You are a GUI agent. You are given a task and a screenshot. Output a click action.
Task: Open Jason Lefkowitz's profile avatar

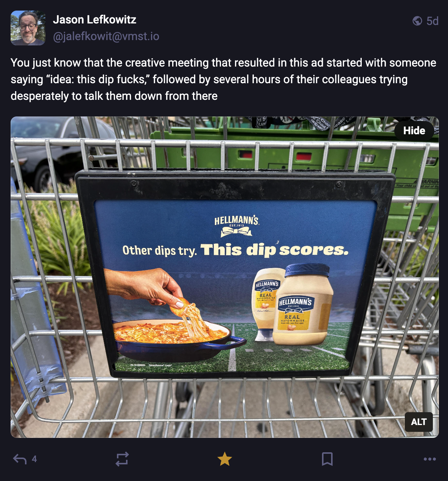[28, 28]
